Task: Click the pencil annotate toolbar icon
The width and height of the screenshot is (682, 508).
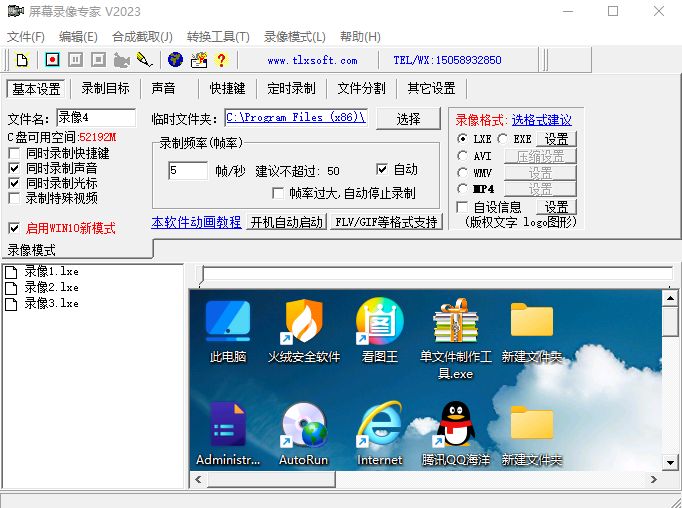Action: coord(144,60)
